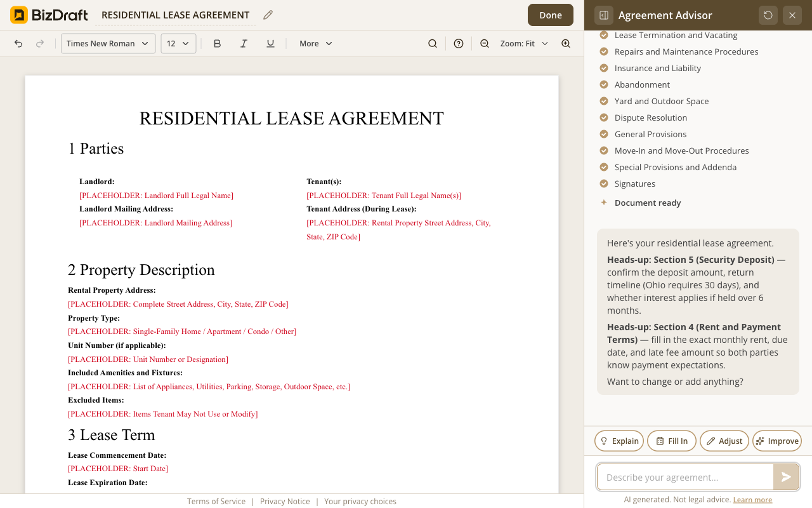This screenshot has height=508, width=812.
Task: Redo the last edit
Action: (40, 43)
